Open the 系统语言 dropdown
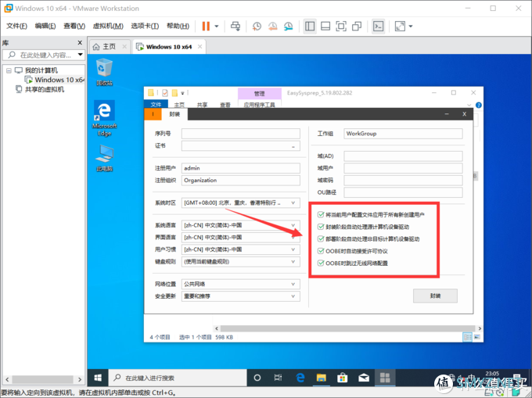This screenshot has height=398, width=532. pyautogui.click(x=240, y=225)
